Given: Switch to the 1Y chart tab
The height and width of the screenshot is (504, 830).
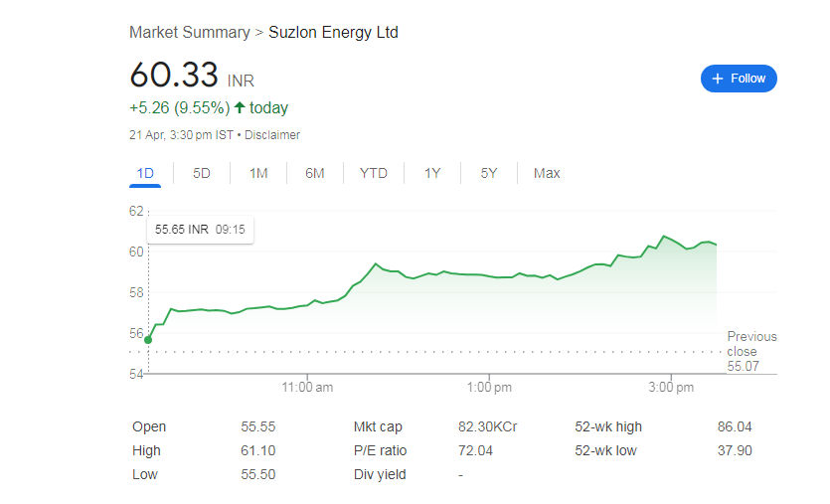Looking at the screenshot, I should [x=432, y=174].
